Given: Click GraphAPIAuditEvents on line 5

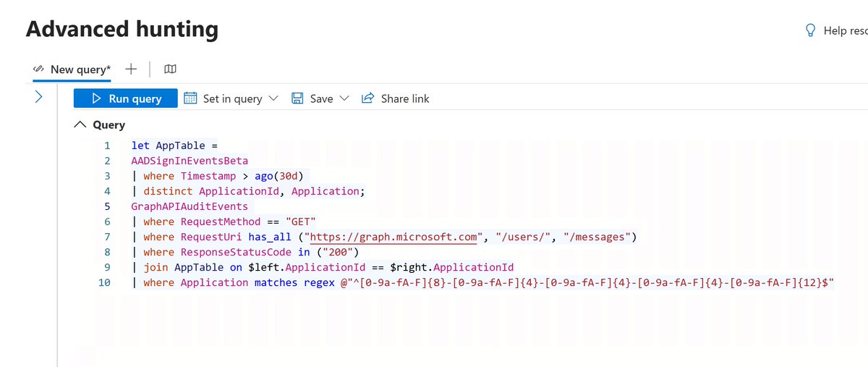Looking at the screenshot, I should point(190,206).
